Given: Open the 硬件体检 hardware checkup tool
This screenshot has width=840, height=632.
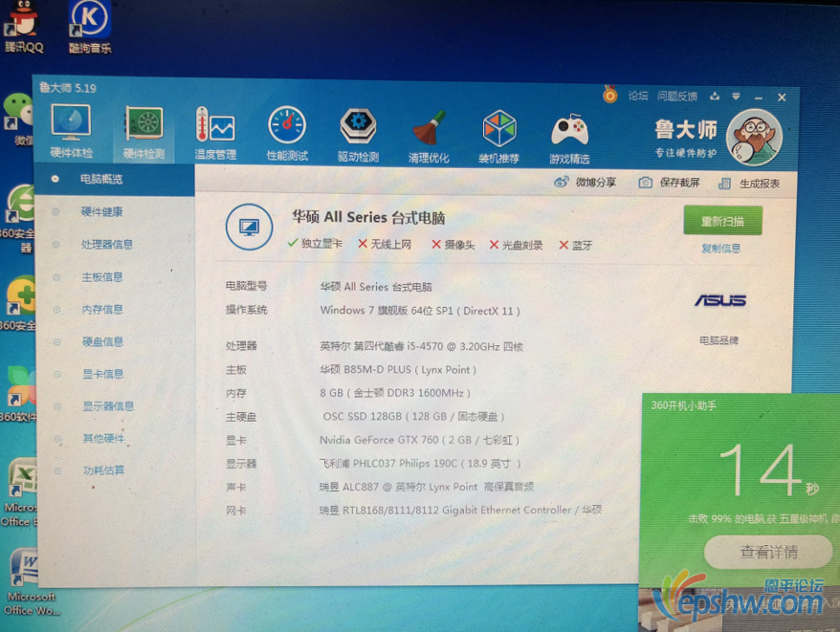Looking at the screenshot, I should click(71, 132).
